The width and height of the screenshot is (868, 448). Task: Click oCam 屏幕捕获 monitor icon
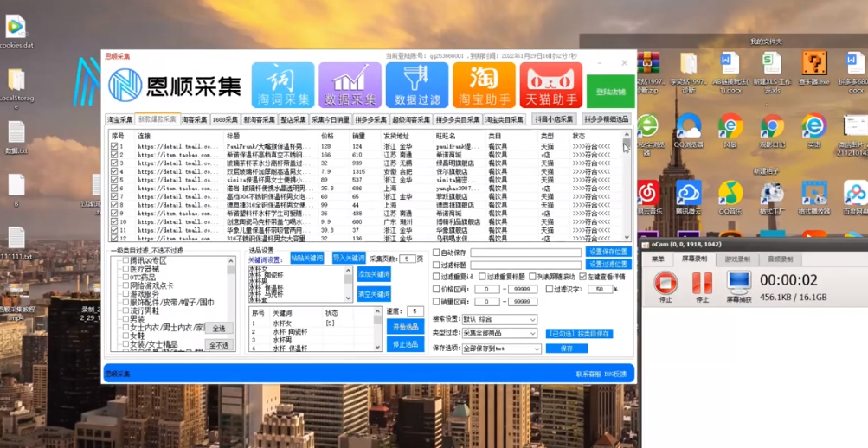click(x=739, y=283)
